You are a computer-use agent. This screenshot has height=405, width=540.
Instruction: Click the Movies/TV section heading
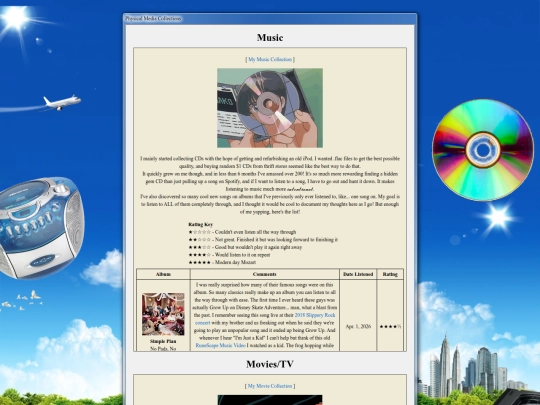click(270, 364)
